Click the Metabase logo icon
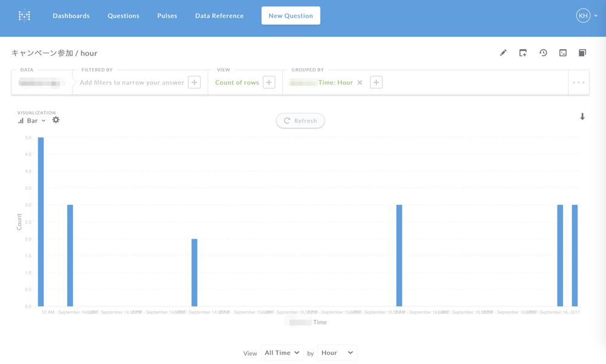This screenshot has width=606, height=364. (x=24, y=16)
